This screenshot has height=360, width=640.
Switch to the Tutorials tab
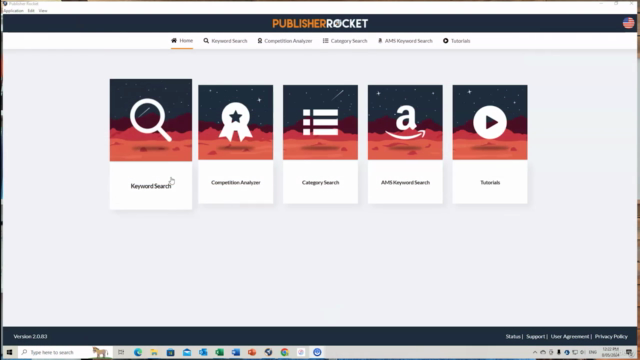click(456, 41)
